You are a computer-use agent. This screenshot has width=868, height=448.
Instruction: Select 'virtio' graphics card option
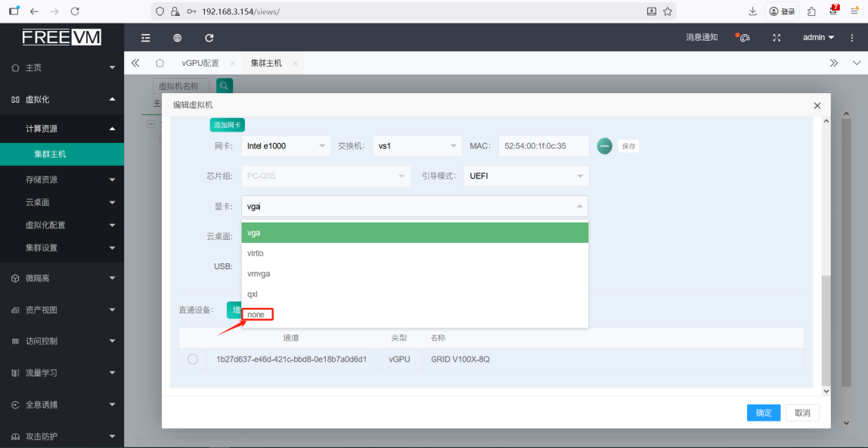pyautogui.click(x=256, y=254)
